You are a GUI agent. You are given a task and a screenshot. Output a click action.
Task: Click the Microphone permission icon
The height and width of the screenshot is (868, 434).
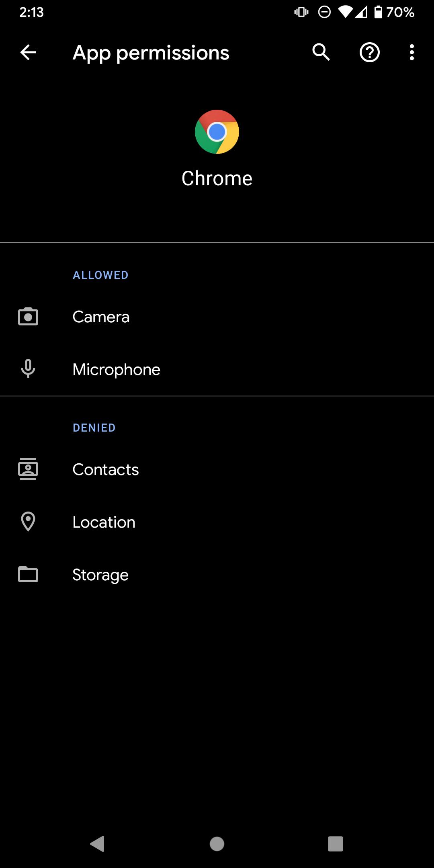pos(29,369)
